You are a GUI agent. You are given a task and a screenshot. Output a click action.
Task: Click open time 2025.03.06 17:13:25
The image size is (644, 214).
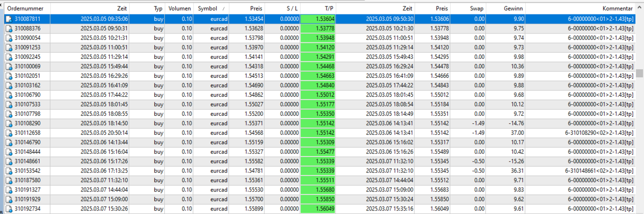click(x=104, y=171)
